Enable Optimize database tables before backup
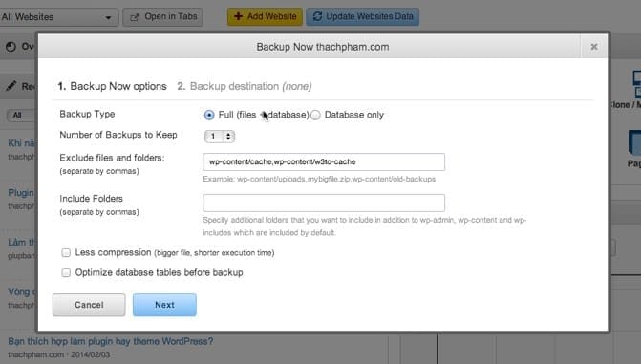641x364 pixels. point(66,273)
